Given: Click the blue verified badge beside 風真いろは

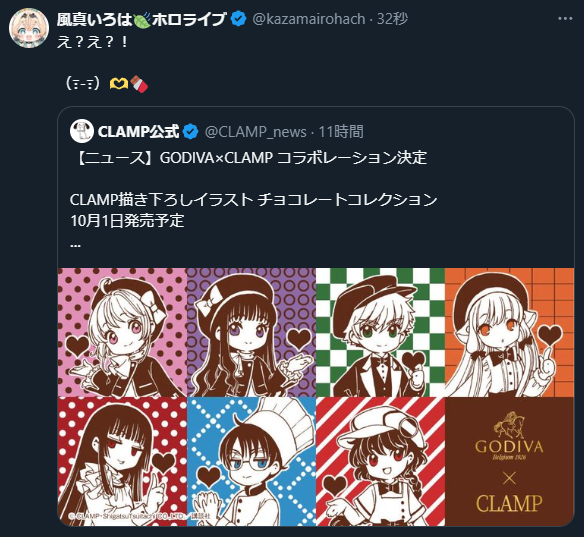Looking at the screenshot, I should tap(238, 19).
